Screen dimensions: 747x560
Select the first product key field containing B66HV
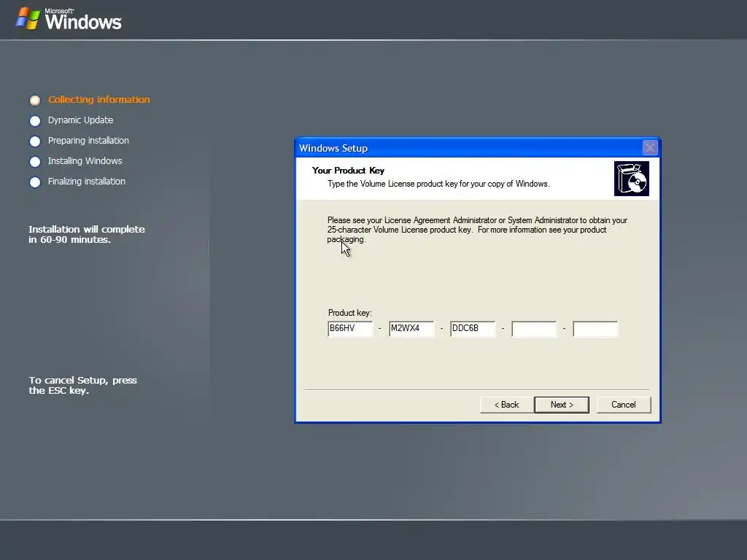tap(350, 329)
